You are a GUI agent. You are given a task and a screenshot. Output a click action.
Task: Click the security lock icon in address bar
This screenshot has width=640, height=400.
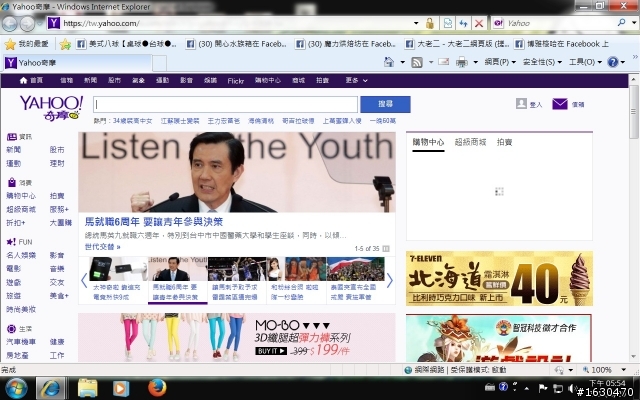click(429, 23)
